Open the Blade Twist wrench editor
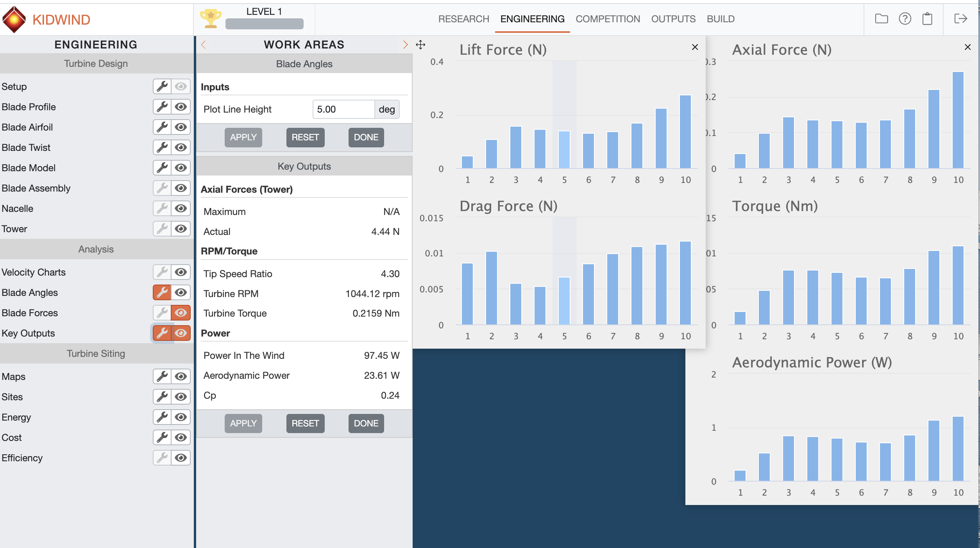The height and width of the screenshot is (548, 980). [162, 147]
